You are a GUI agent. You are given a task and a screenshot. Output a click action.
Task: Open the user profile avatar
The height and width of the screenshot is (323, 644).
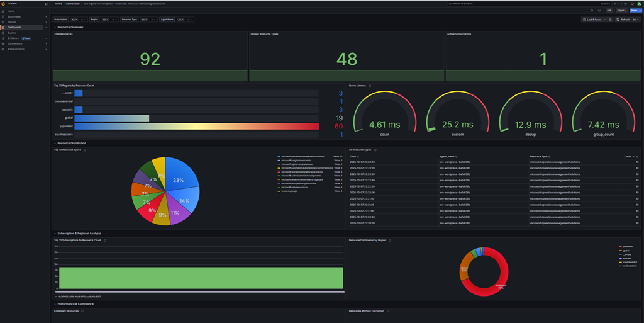pyautogui.click(x=638, y=4)
